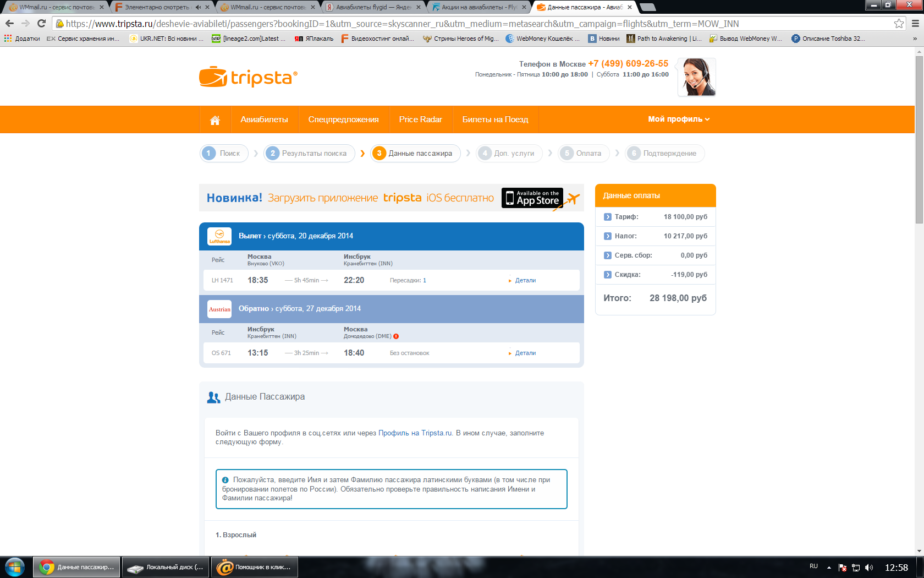This screenshot has height=578, width=924.
Task: Open the WebMoney Кошелёк bookmark
Action: pyautogui.click(x=542, y=39)
